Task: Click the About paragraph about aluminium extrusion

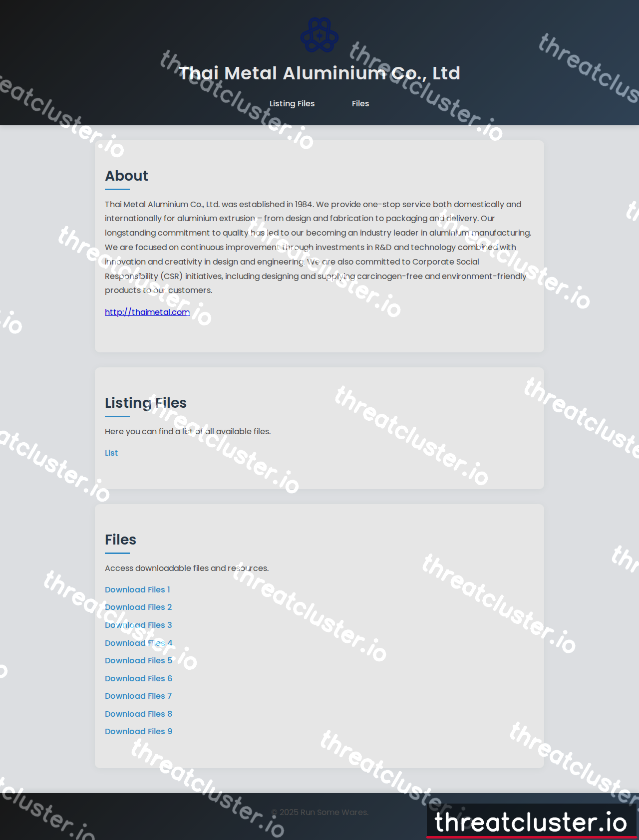Action: click(x=318, y=247)
